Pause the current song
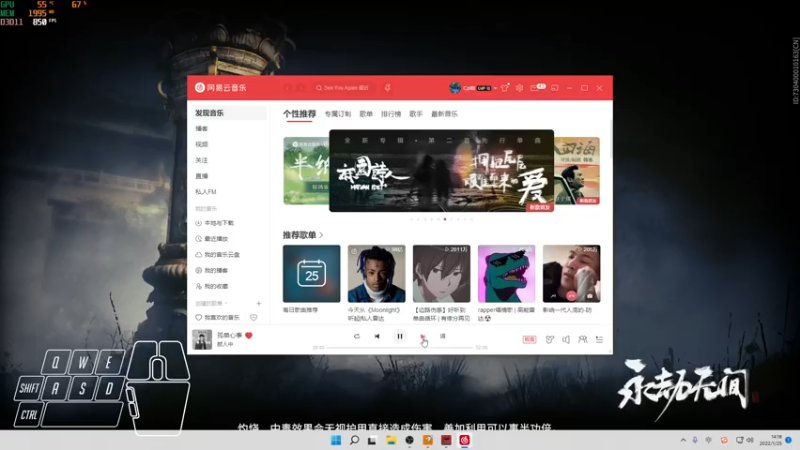 (399, 336)
